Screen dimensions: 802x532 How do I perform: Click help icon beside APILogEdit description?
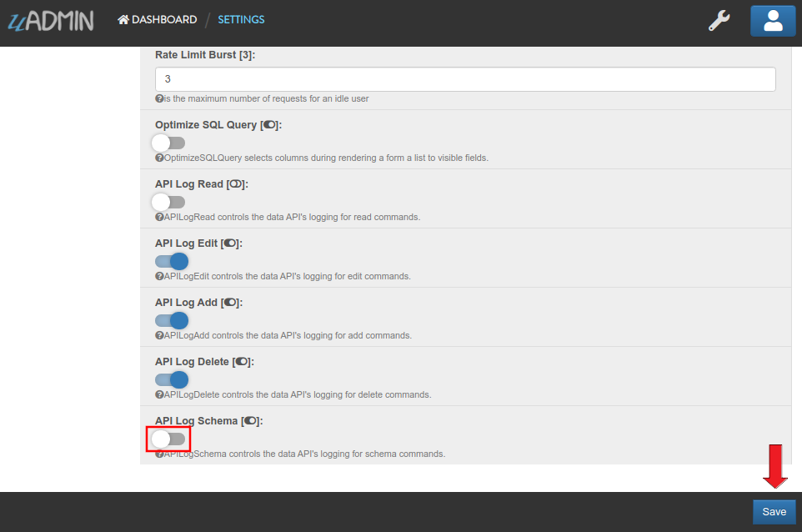pos(159,276)
